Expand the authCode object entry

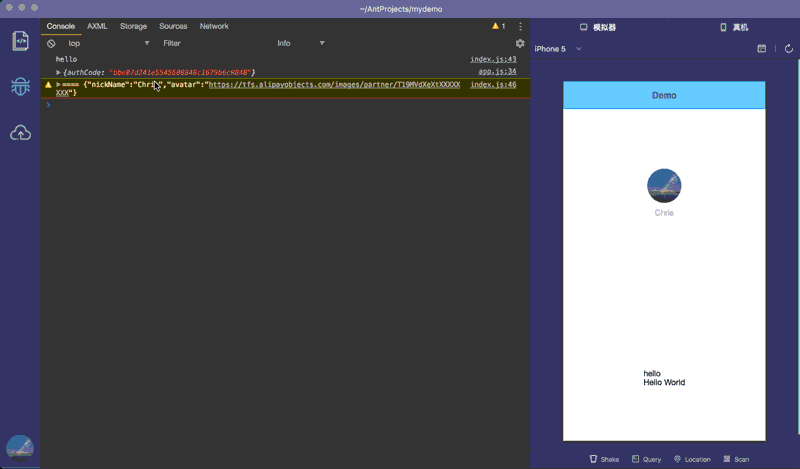58,73
